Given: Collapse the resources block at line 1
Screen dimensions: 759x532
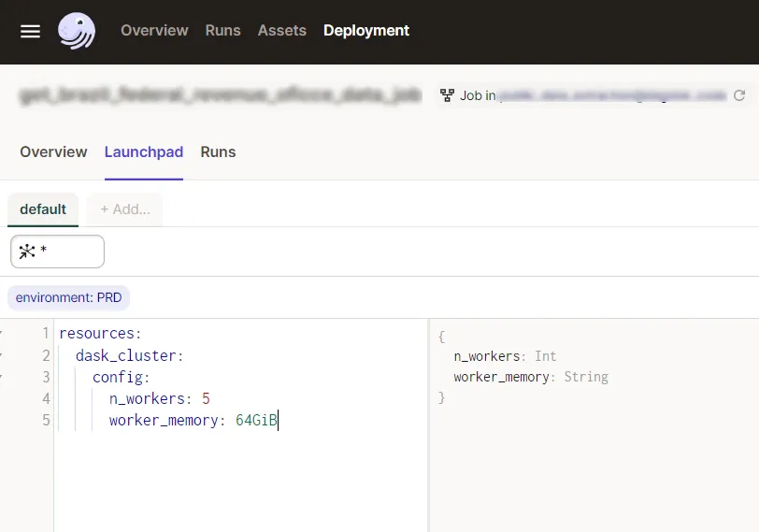Looking at the screenshot, I should [2, 333].
